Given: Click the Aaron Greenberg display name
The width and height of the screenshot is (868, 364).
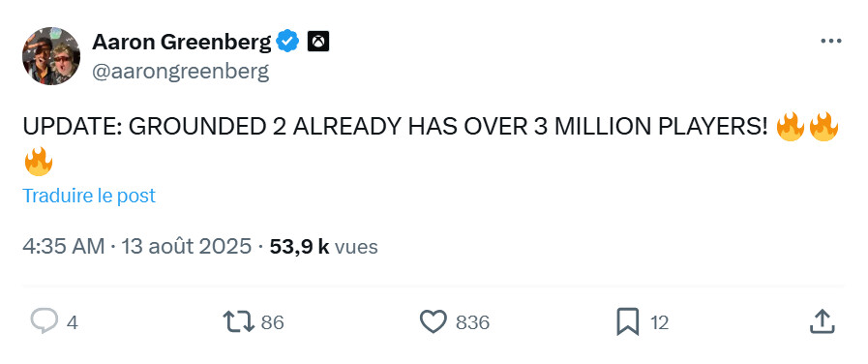Looking at the screenshot, I should [x=182, y=42].
